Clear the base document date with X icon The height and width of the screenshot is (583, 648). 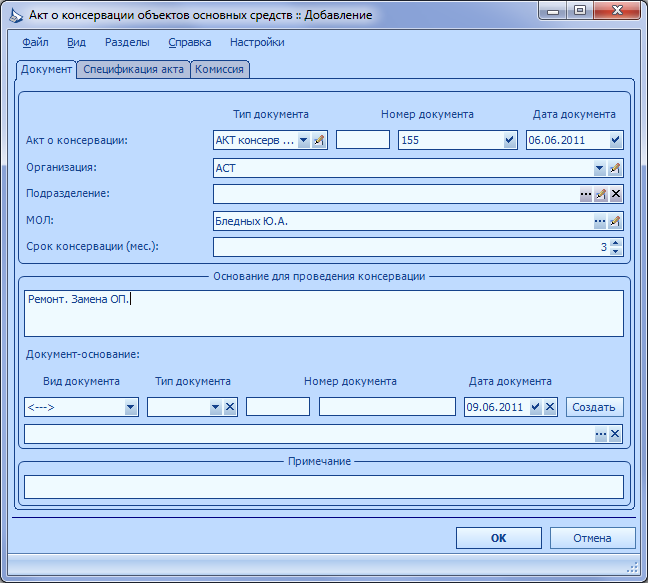550,407
